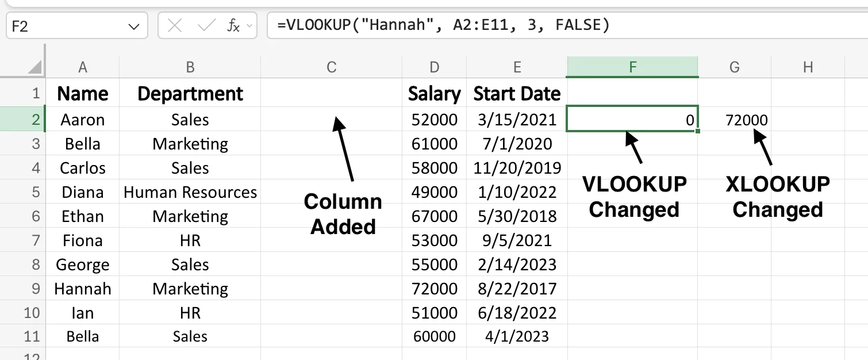Click the Start Date header cell
The image size is (868, 360).
click(x=517, y=93)
